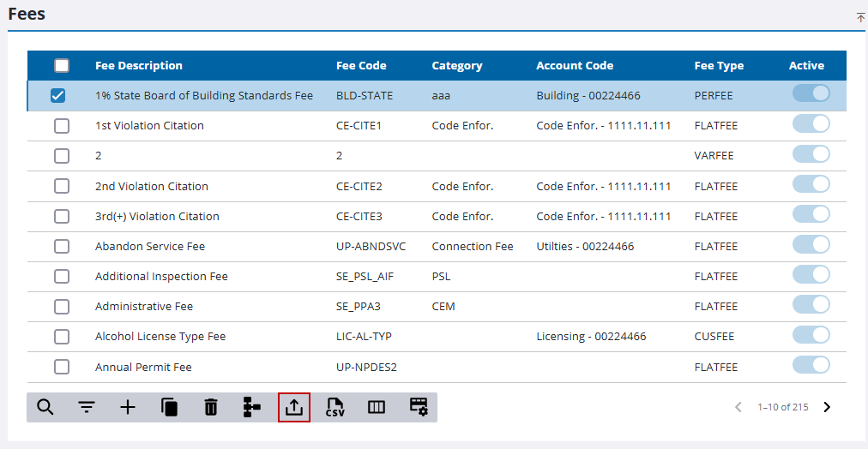Toggle Active switch for Annual Permit Fee
This screenshot has width=868, height=449.
(x=811, y=365)
